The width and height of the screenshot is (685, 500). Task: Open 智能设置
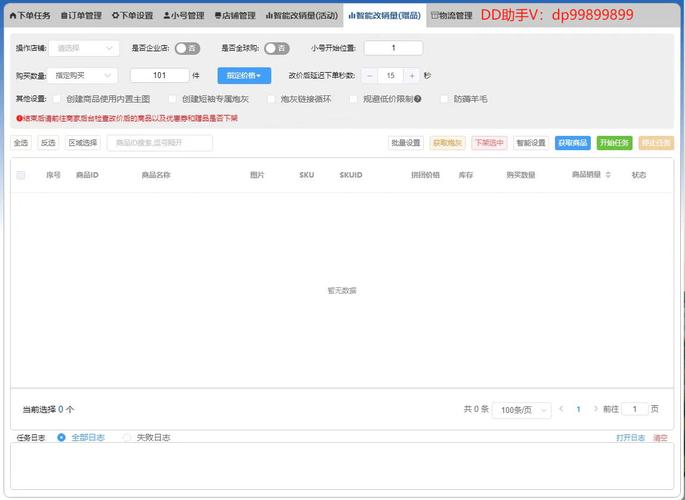pyautogui.click(x=531, y=143)
